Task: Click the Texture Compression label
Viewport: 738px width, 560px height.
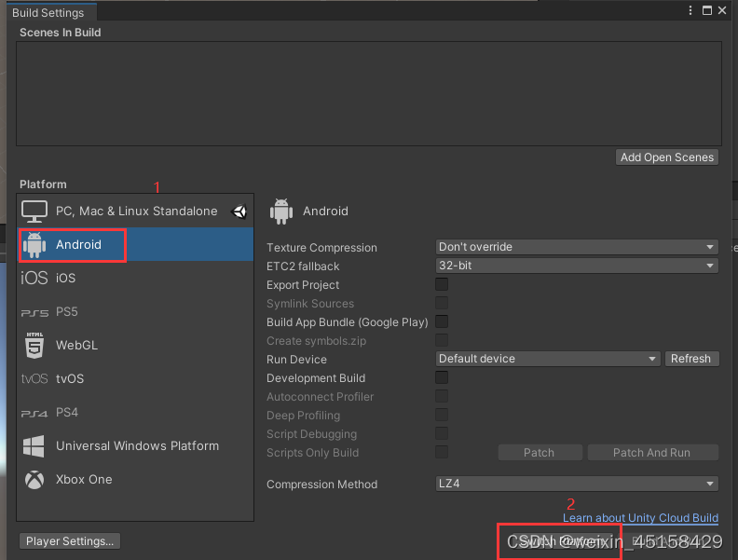Action: (321, 248)
